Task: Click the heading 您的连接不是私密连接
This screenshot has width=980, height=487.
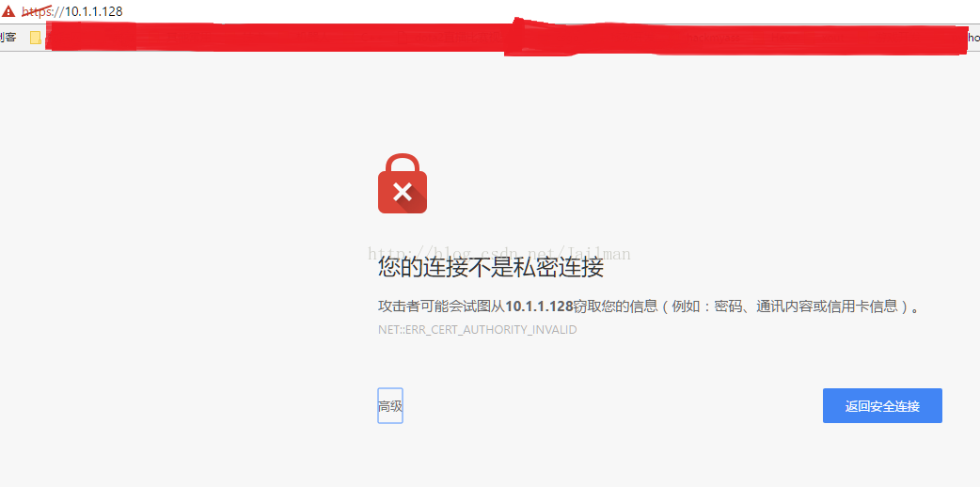Action: pos(491,268)
